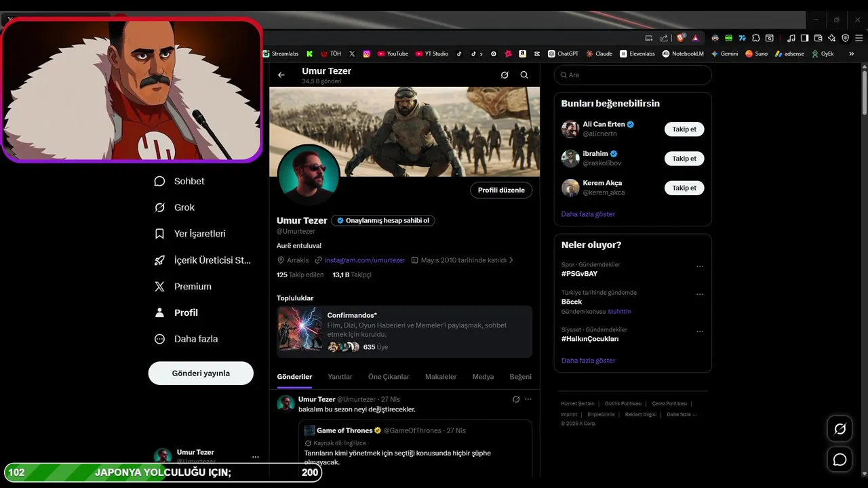Click Profili düzenle button
The width and height of the screenshot is (868, 488).
point(501,190)
